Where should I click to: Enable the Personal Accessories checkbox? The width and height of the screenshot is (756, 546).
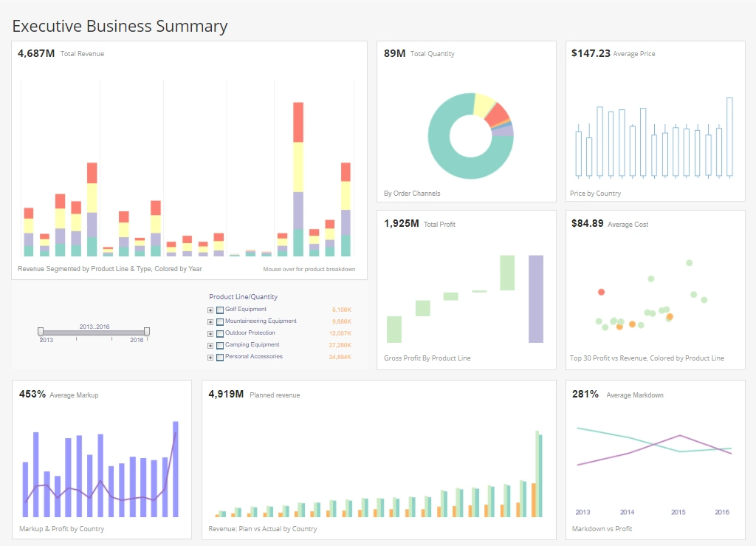(x=221, y=357)
